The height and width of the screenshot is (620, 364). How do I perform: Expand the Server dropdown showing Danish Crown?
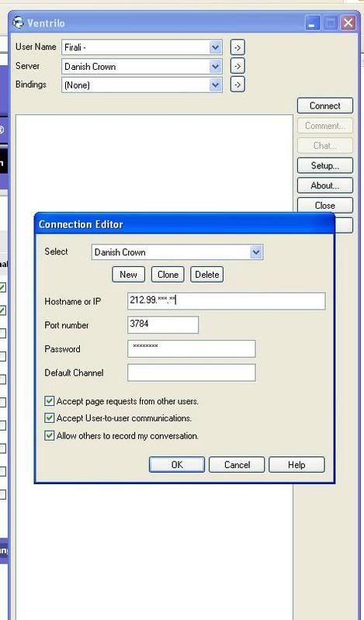pyautogui.click(x=215, y=66)
